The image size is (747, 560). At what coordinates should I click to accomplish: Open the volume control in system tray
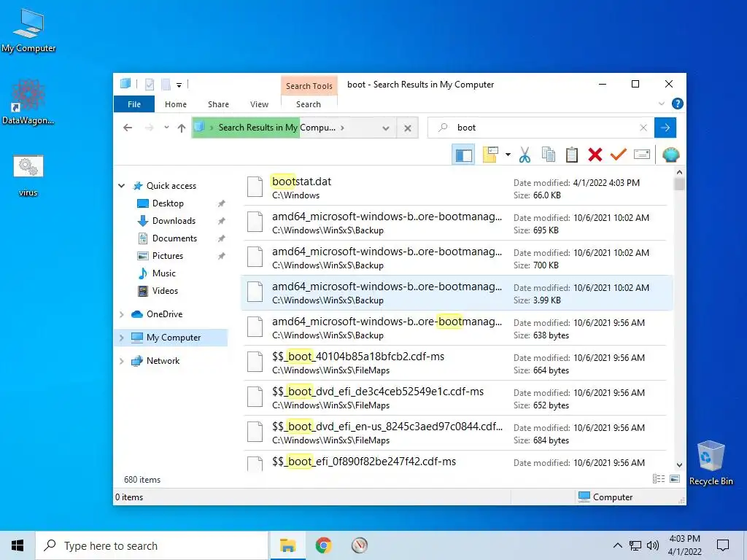coord(653,545)
